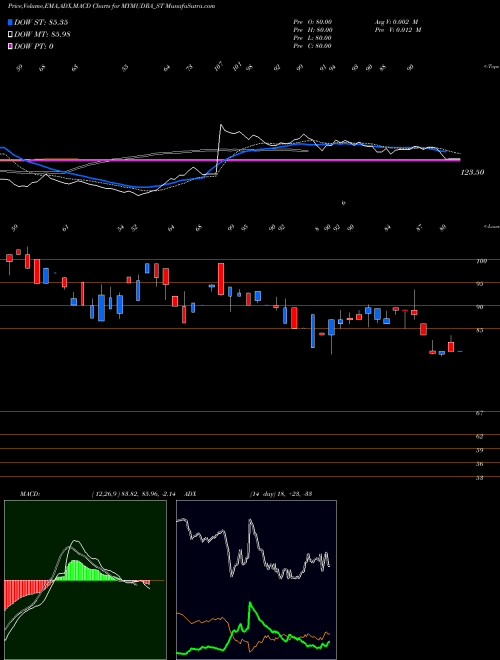500x660 pixels.
Task: Click the 'Pre L: 80.00' low value
Action: point(312,38)
